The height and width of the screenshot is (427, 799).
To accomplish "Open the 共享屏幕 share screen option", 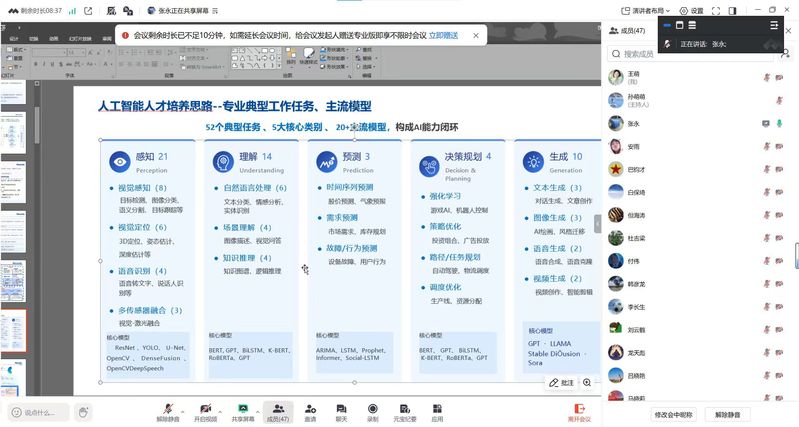I will click(x=242, y=409).
